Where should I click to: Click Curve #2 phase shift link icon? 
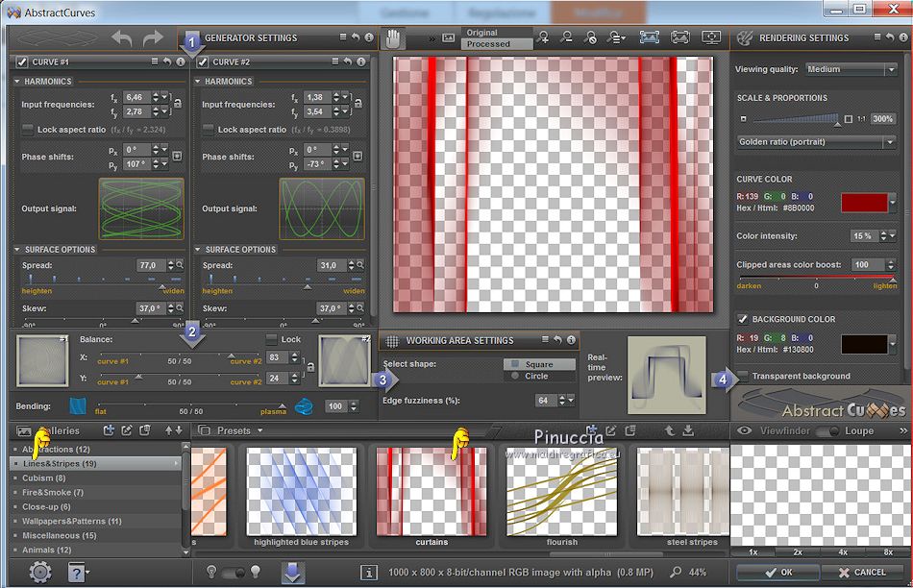click(358, 156)
